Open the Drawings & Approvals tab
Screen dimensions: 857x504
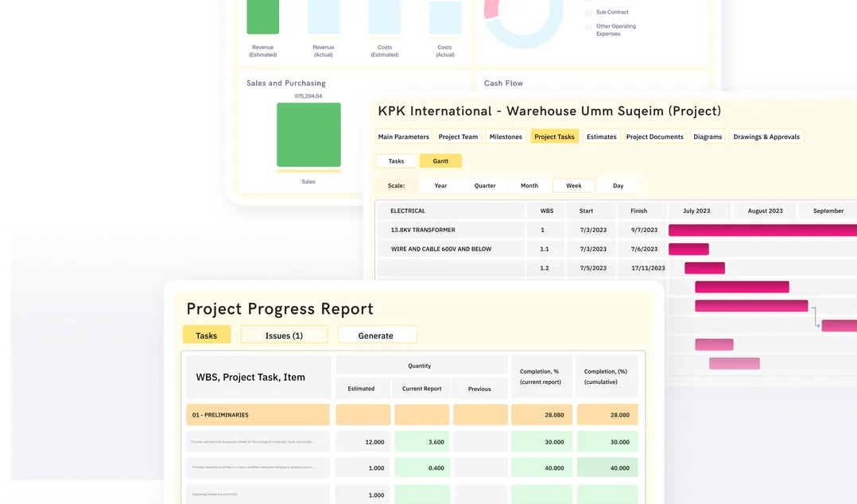766,137
